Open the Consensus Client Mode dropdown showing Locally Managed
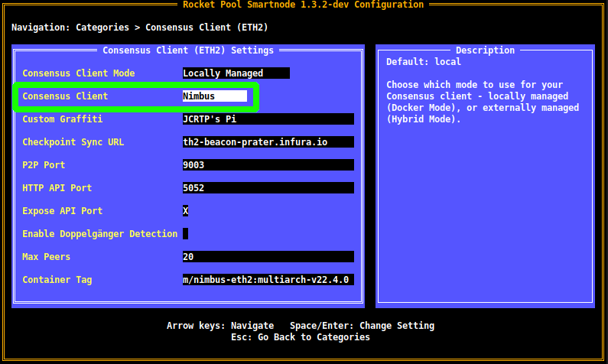The height and width of the screenshot is (364, 608). pos(236,73)
